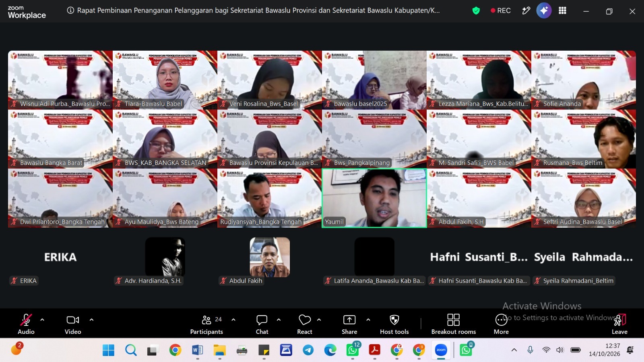Click the meeting title text
644x362 pixels.
pos(258,10)
